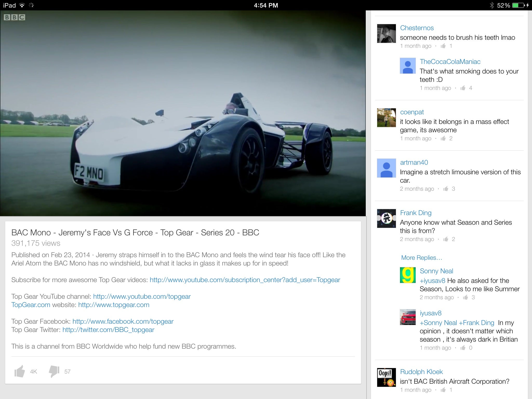Image resolution: width=532 pixels, height=399 pixels.
Task: Tap the BAC Mono video player
Action: click(183, 113)
